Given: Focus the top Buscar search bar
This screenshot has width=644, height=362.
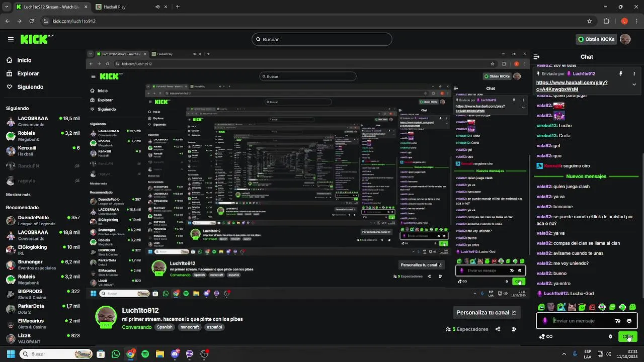Looking at the screenshot, I should pos(322,39).
